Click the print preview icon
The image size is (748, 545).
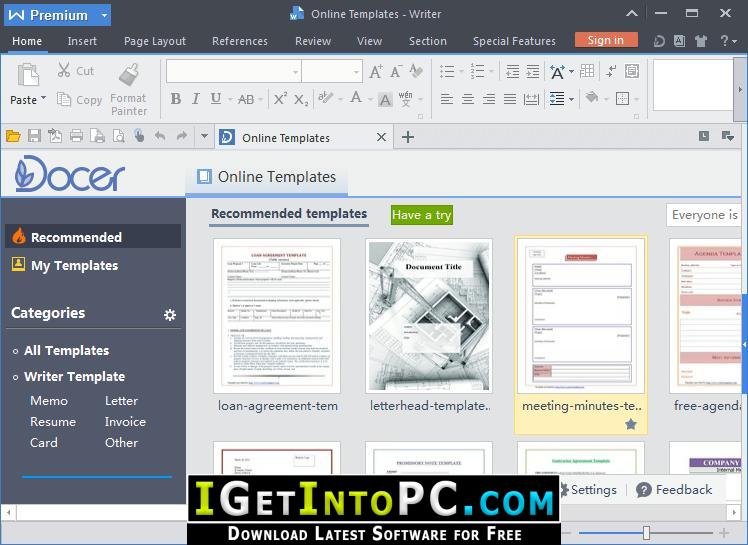point(119,136)
